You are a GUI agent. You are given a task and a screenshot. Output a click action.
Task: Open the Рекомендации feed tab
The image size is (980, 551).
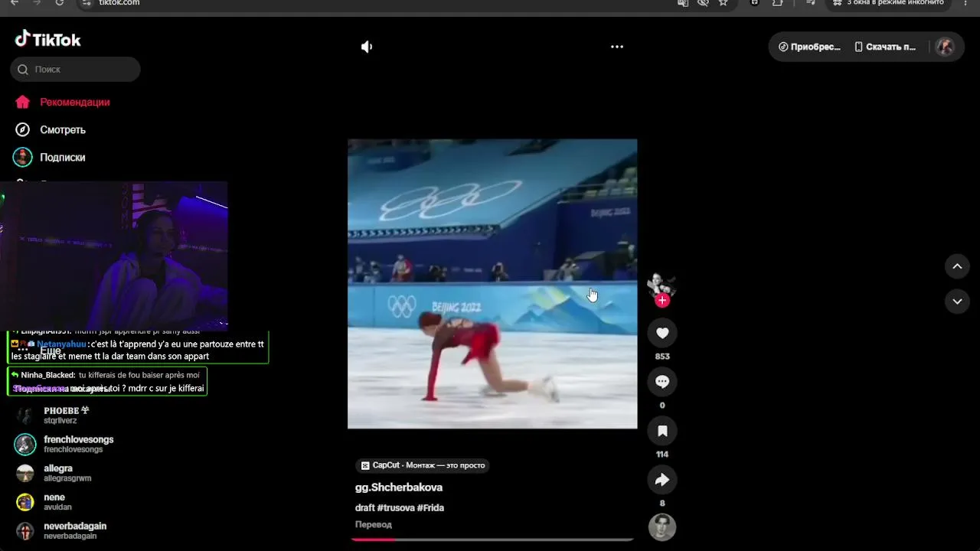[62, 102]
